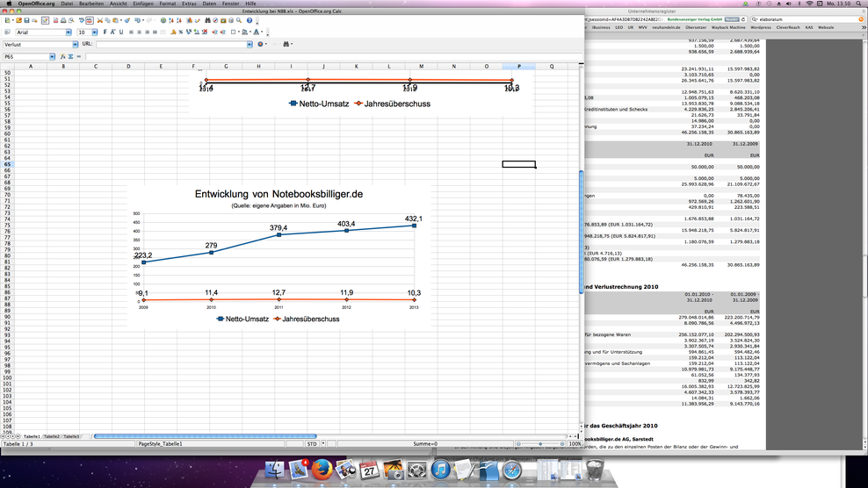Open Wayback Machine bookmark in Safari

point(728,27)
